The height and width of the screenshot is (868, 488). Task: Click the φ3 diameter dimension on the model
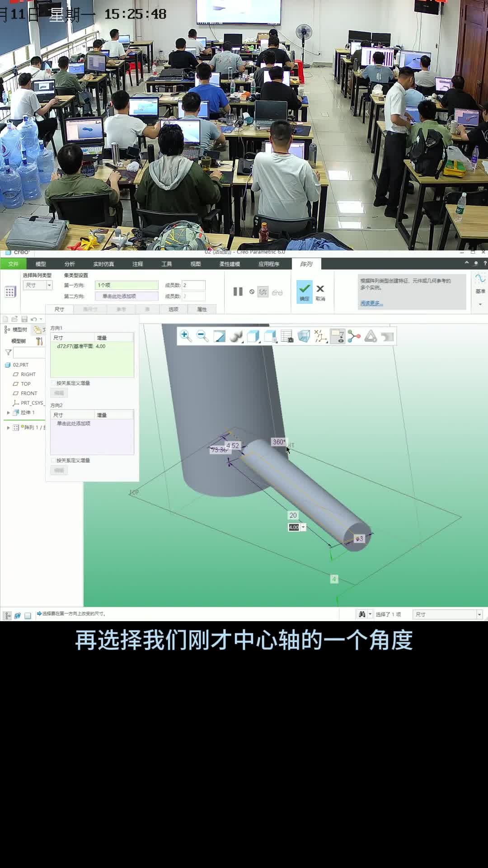tap(359, 538)
